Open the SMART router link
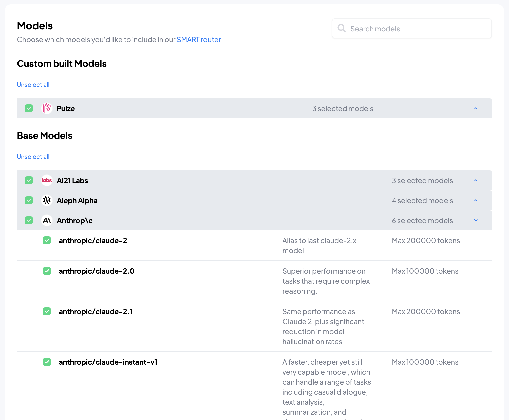The height and width of the screenshot is (420, 509). (x=199, y=40)
